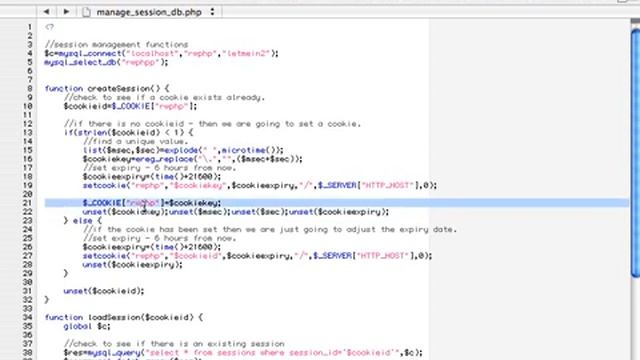
Task: Go back with the left arrow button
Action: [47, 12]
